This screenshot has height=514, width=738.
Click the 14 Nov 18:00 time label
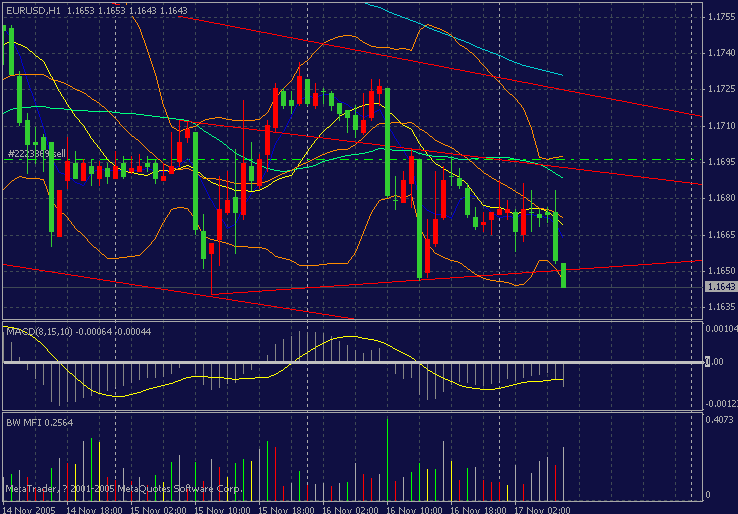(x=94, y=510)
